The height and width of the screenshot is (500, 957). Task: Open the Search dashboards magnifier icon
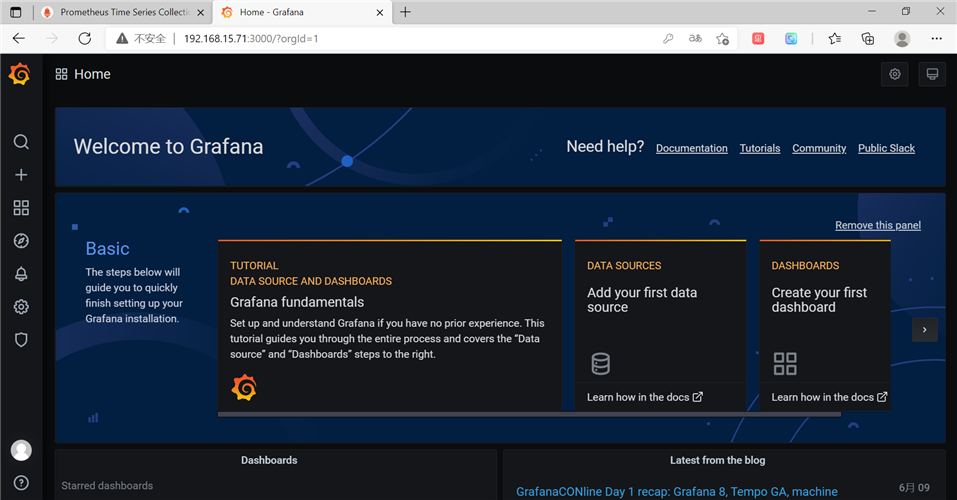click(21, 142)
